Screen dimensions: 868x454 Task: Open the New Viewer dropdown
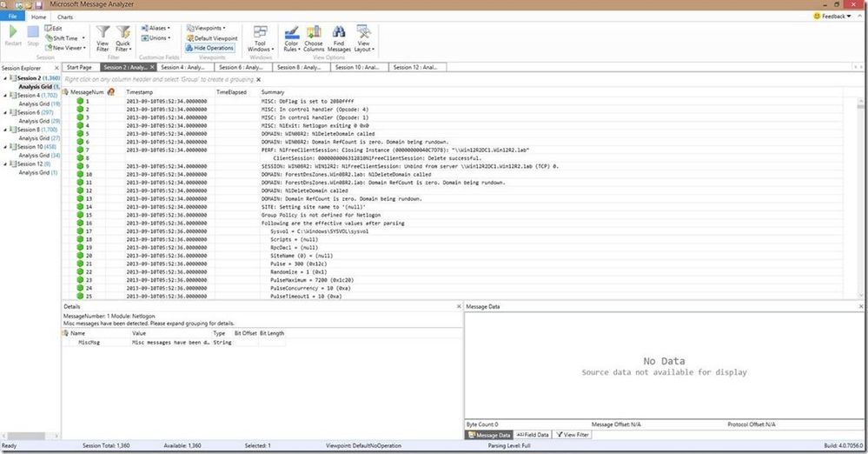65,48
